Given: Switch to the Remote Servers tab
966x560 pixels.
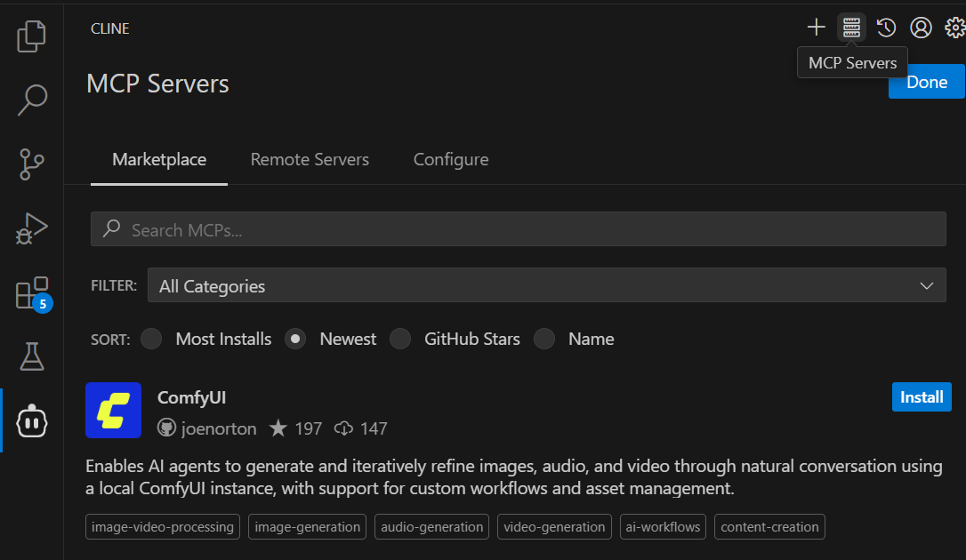Looking at the screenshot, I should click(x=310, y=159).
